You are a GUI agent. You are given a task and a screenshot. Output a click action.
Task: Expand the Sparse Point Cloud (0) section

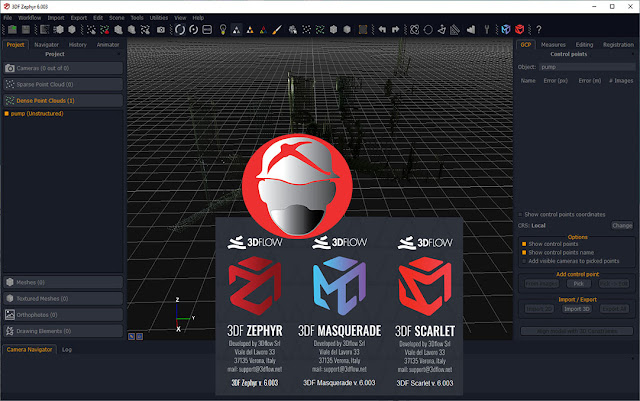tap(63, 85)
